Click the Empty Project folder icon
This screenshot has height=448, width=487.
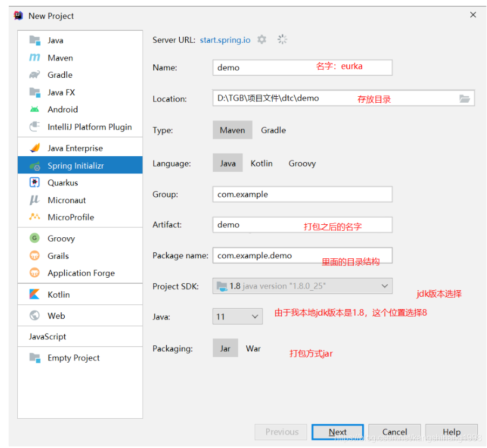pyautogui.click(x=35, y=358)
